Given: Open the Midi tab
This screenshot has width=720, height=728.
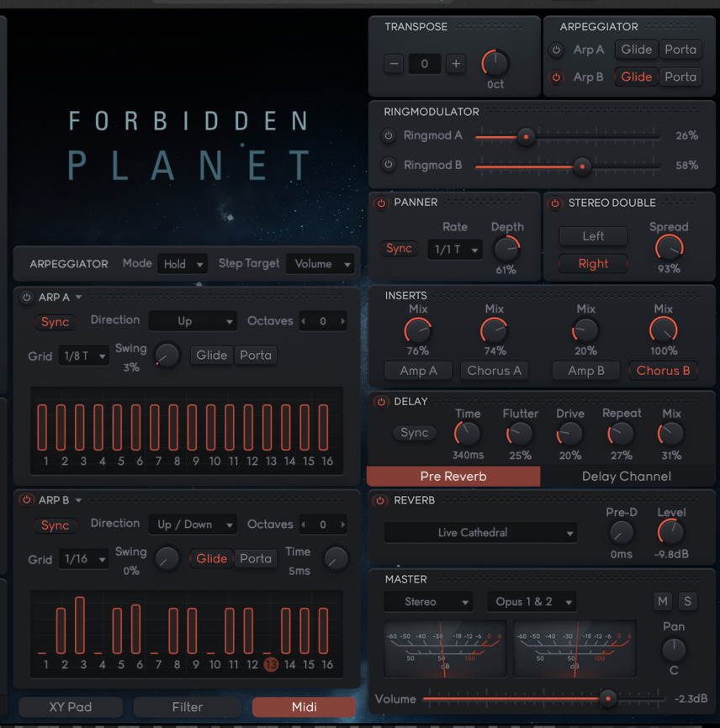Looking at the screenshot, I should click(304, 707).
